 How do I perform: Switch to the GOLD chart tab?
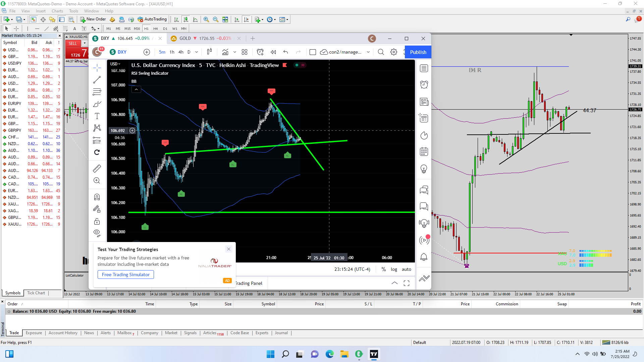(x=185, y=39)
